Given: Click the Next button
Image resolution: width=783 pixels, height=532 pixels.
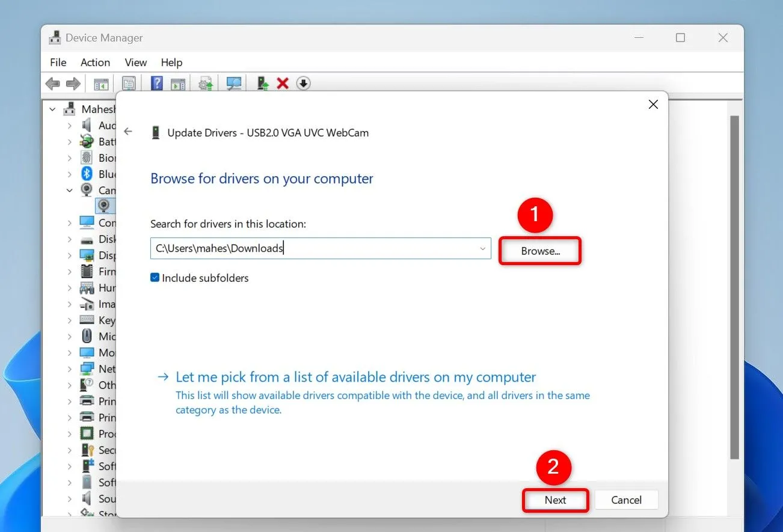Looking at the screenshot, I should coord(555,500).
